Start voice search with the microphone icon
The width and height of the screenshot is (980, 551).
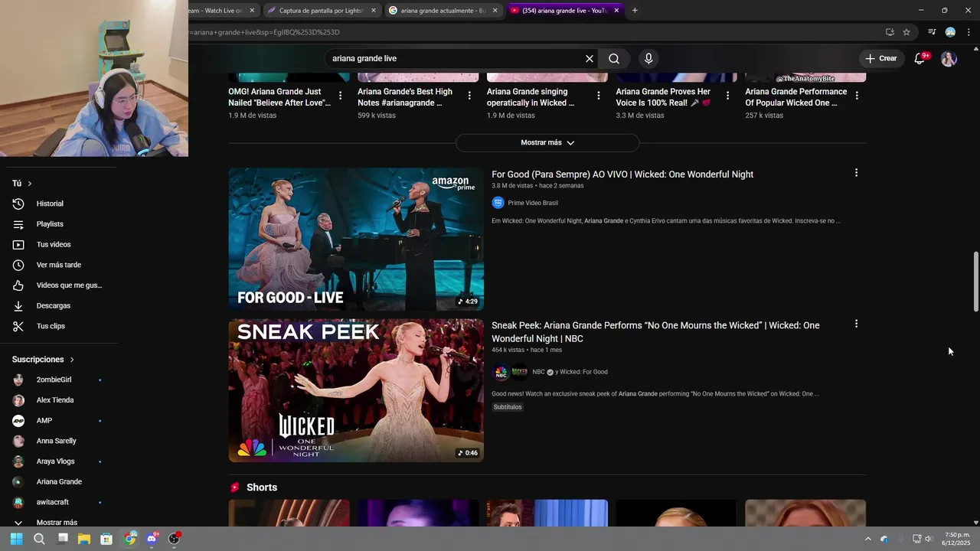pyautogui.click(x=648, y=58)
